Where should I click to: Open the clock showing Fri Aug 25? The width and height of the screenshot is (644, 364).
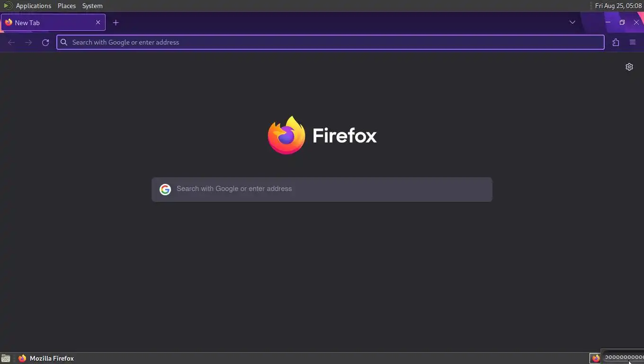pyautogui.click(x=618, y=6)
